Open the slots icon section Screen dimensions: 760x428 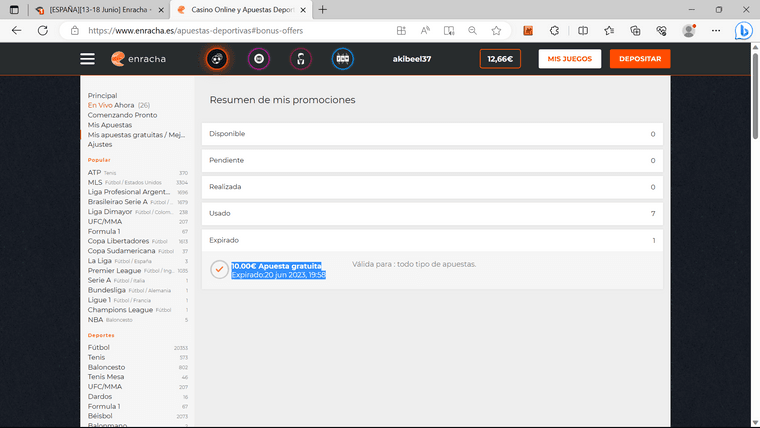pos(342,59)
